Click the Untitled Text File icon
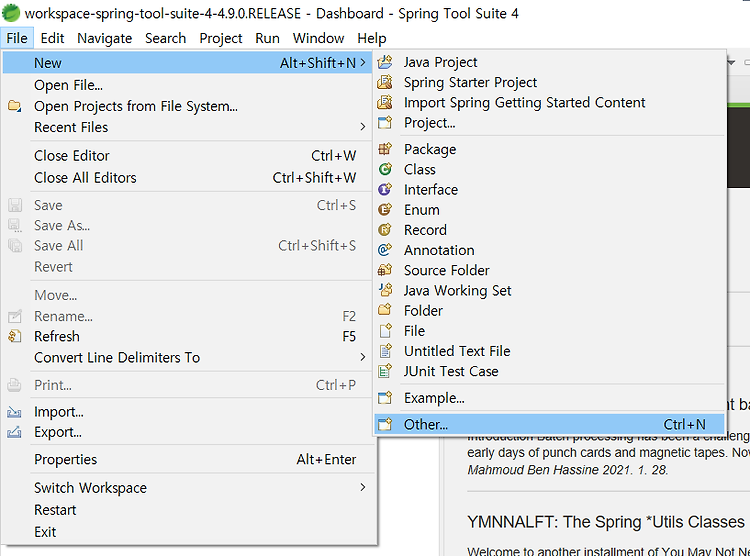Screen dimensions: 750x556 (x=385, y=351)
